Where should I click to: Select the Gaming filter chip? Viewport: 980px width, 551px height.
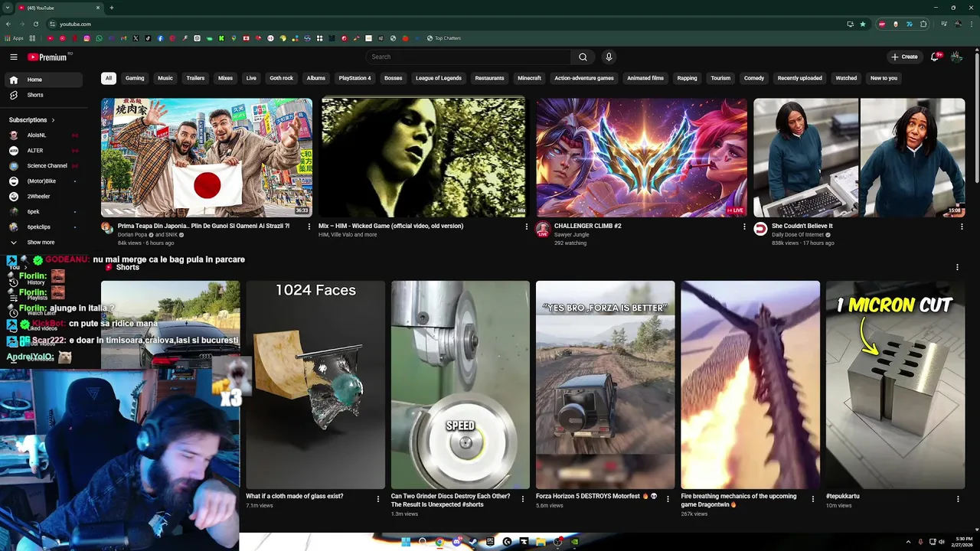click(135, 78)
